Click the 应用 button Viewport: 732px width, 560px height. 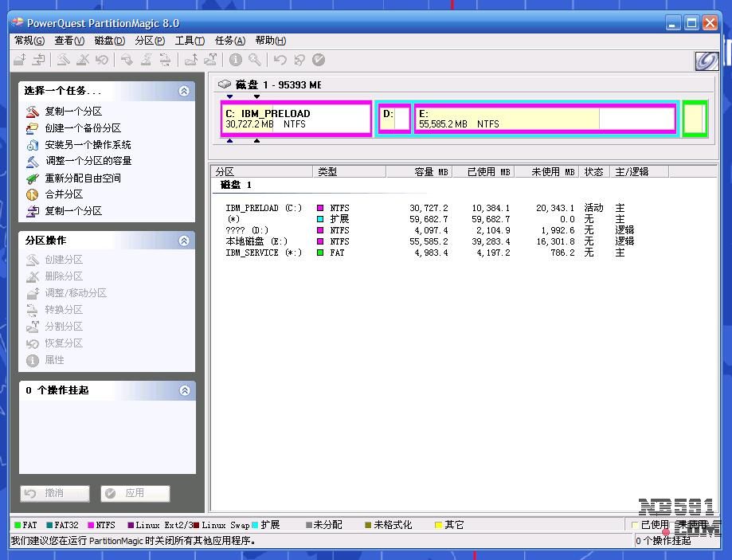click(x=135, y=493)
